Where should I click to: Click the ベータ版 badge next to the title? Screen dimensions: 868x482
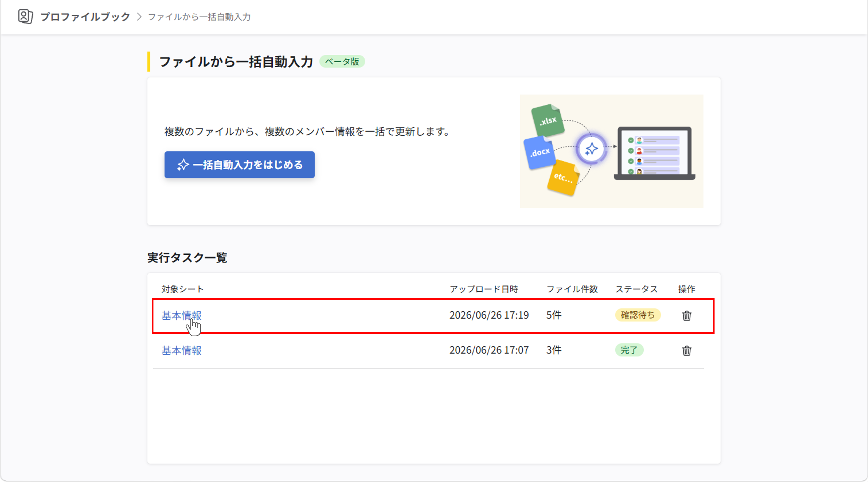pos(342,62)
